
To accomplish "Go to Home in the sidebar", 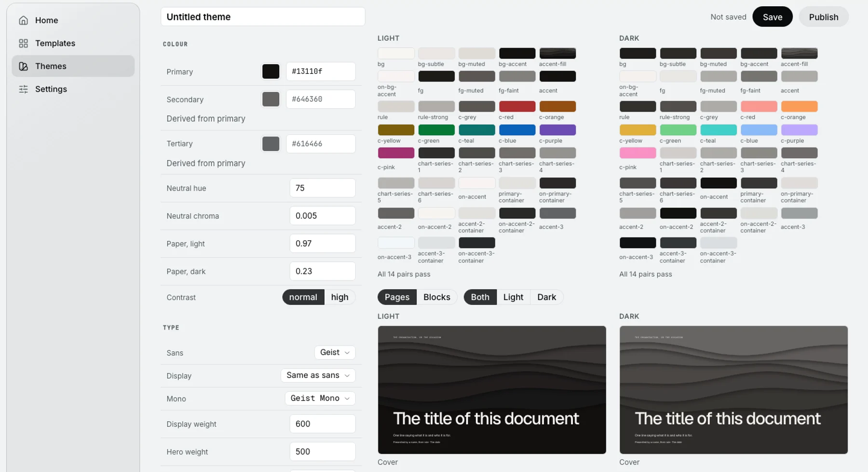I will point(73,20).
